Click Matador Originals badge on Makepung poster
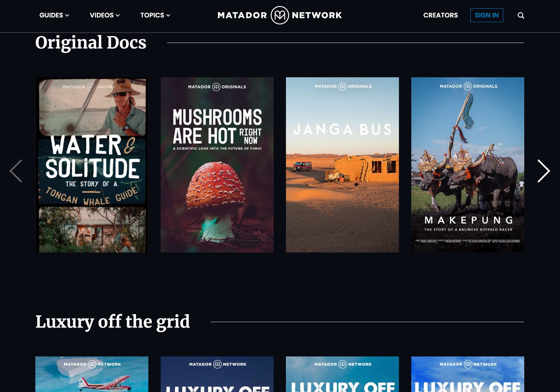 [x=468, y=86]
